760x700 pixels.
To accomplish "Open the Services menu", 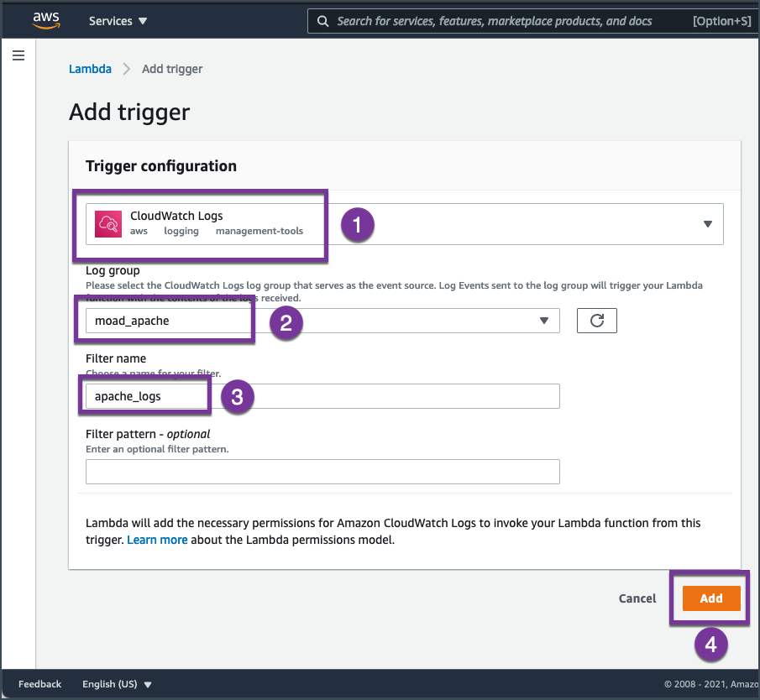I will (x=118, y=21).
